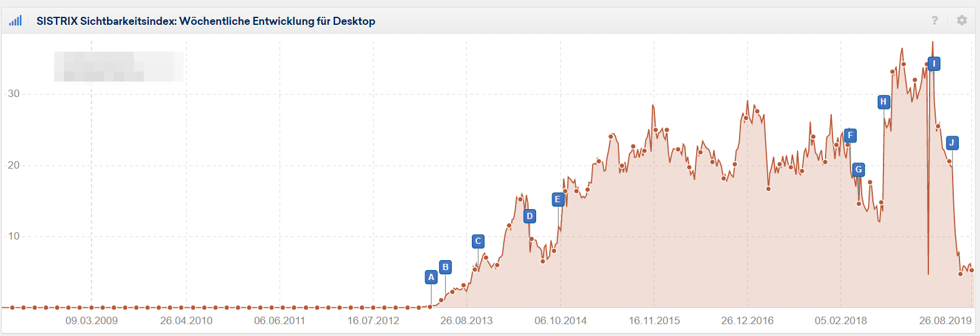The height and width of the screenshot is (336, 980).
Task: Select event pin F marker
Action: click(850, 136)
